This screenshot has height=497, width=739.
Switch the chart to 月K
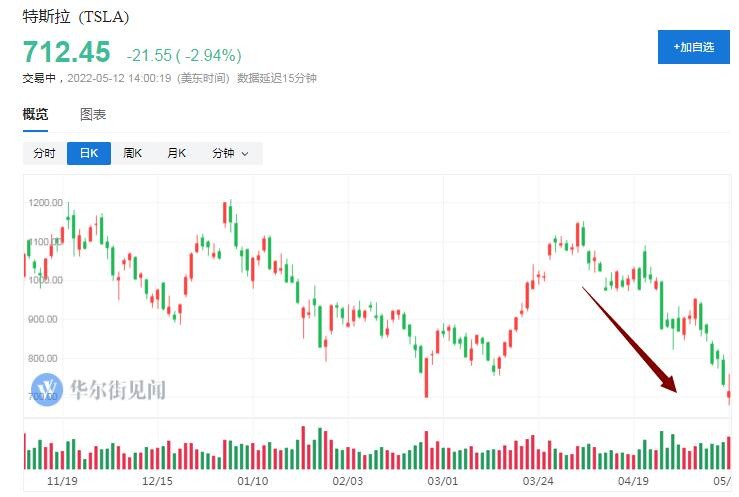(x=177, y=154)
